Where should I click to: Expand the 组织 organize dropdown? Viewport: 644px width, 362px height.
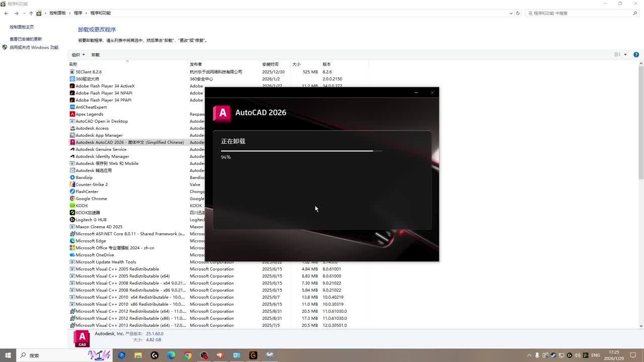pyautogui.click(x=78, y=55)
